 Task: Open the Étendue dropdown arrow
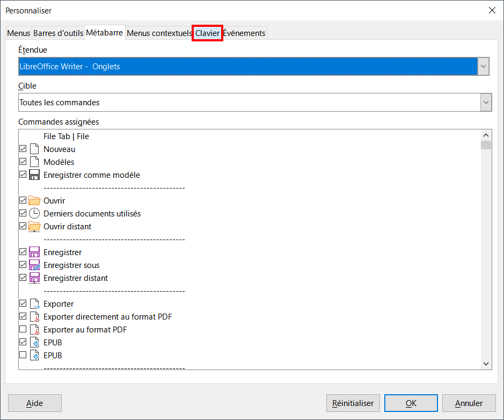[483, 66]
